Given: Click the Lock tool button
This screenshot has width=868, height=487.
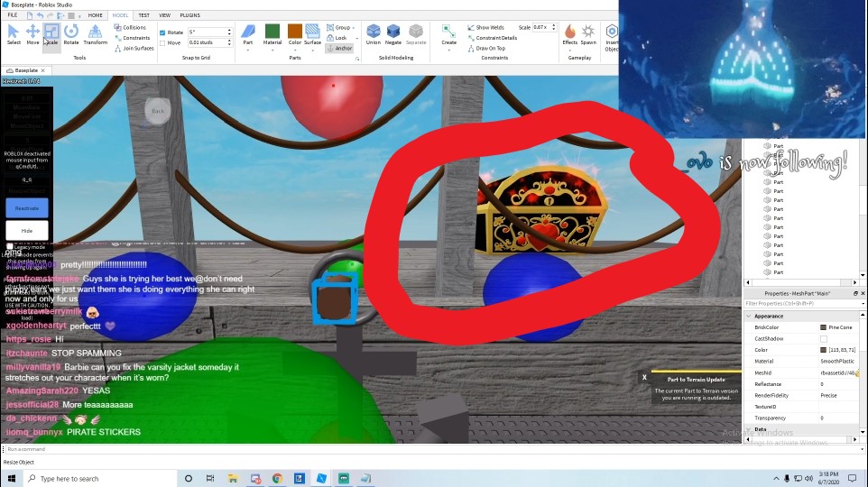Looking at the screenshot, I should [337, 38].
